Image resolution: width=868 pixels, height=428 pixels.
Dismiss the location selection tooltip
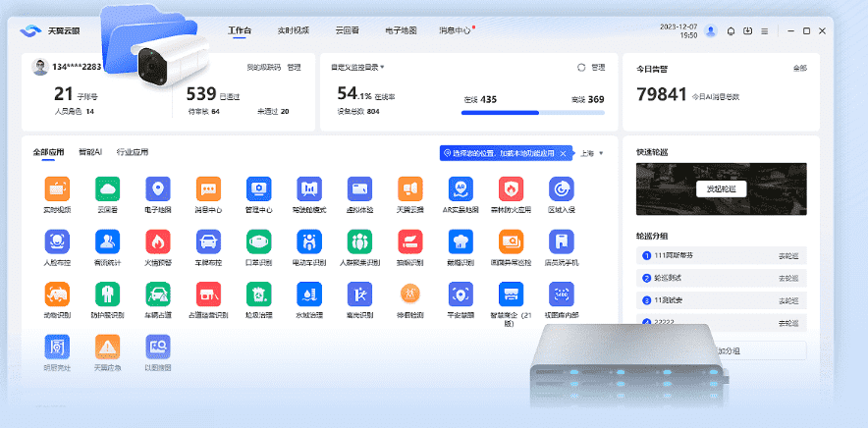(x=563, y=153)
